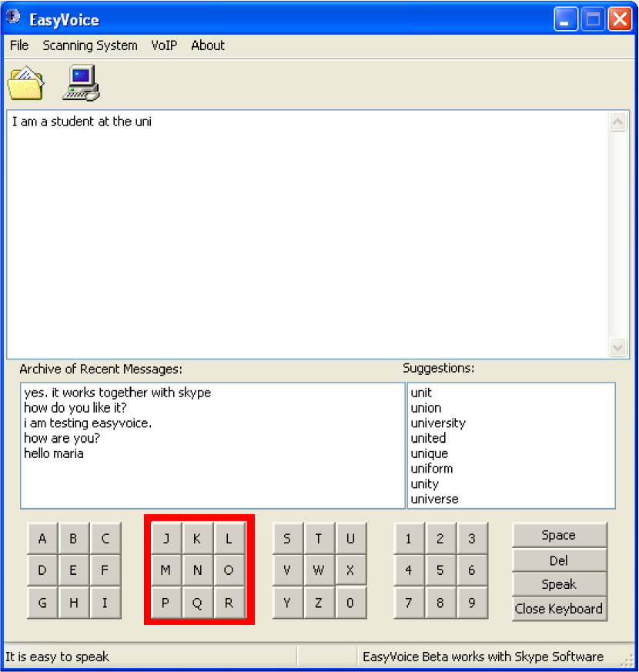639x672 pixels.
Task: Tap the letter U key
Action: point(350,538)
